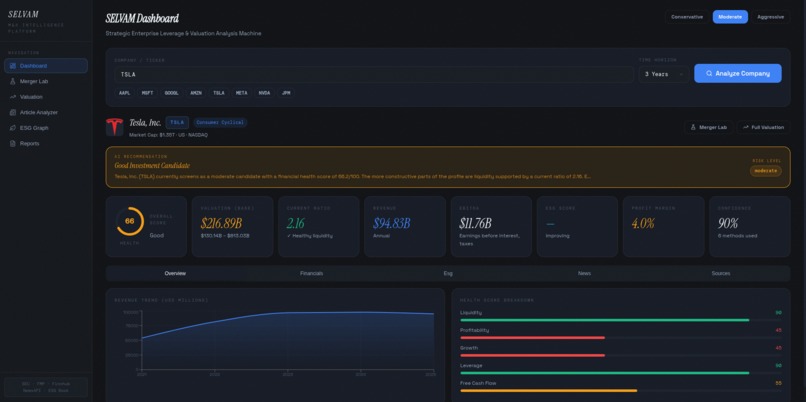Image resolution: width=806 pixels, height=402 pixels.
Task: Click the Good Investment Candidate heading
Action: (x=152, y=166)
